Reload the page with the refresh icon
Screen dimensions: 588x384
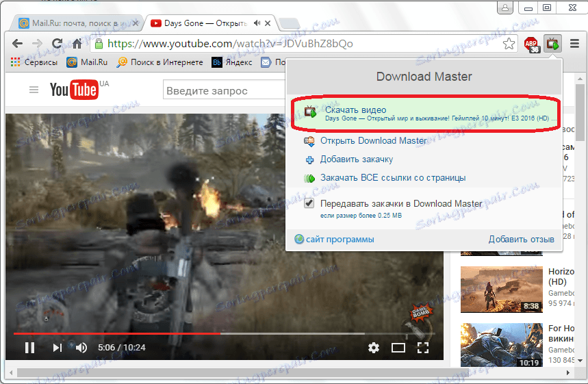[57, 44]
